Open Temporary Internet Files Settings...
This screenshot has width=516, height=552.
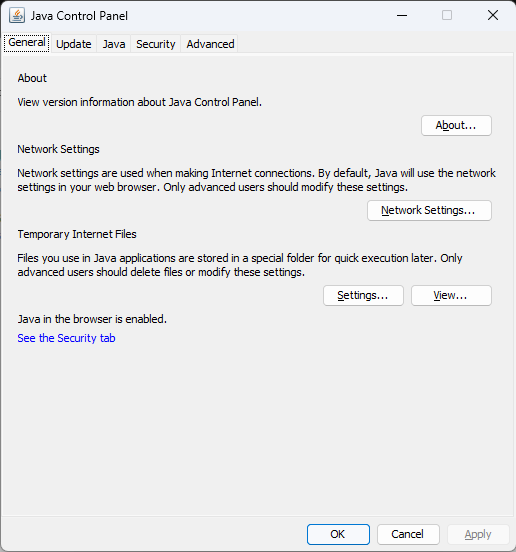tap(363, 295)
